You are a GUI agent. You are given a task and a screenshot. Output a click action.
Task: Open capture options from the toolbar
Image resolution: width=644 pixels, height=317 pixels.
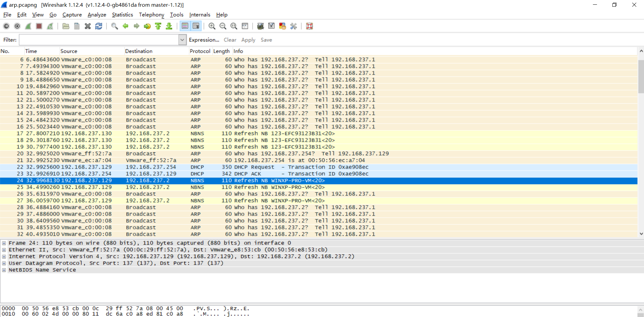[x=17, y=26]
